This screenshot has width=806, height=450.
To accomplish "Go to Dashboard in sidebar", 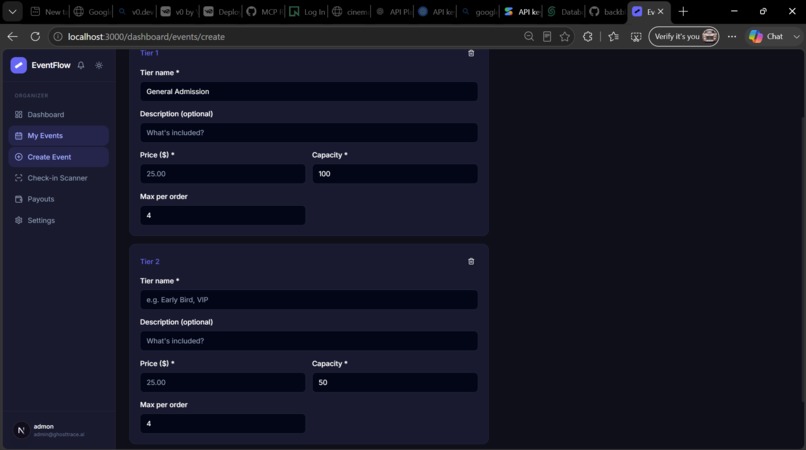I will [x=59, y=114].
